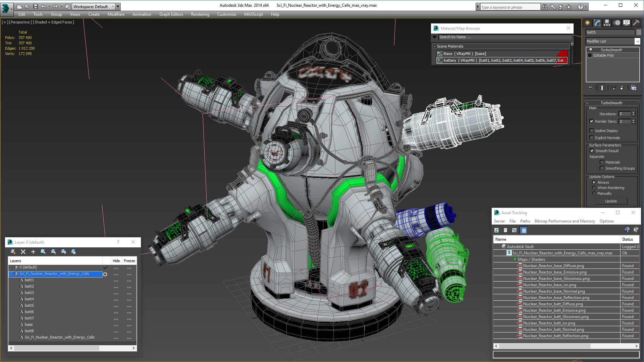644x362 pixels.
Task: Enable Separate by Smoothing Groups checkbox
Action: (602, 168)
